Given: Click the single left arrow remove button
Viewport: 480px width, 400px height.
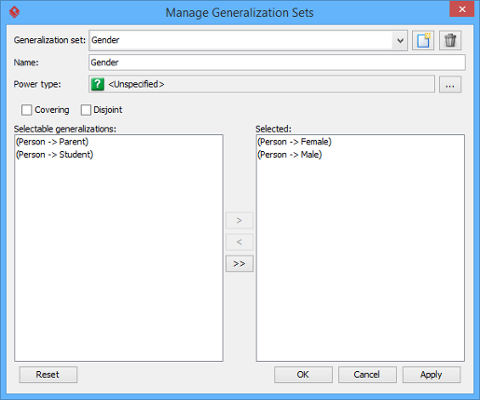Looking at the screenshot, I should 239,242.
